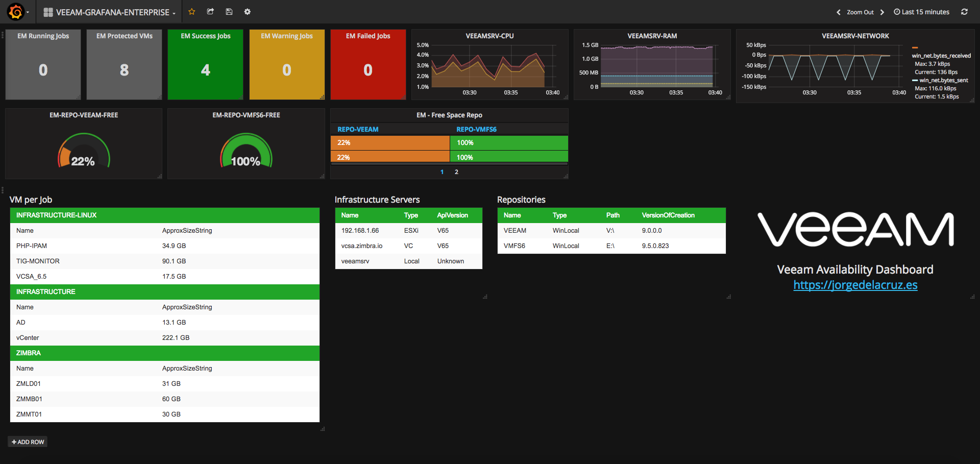
Task: Open EM-REPO-VMFS6-FREE panel title menu
Action: [x=246, y=115]
